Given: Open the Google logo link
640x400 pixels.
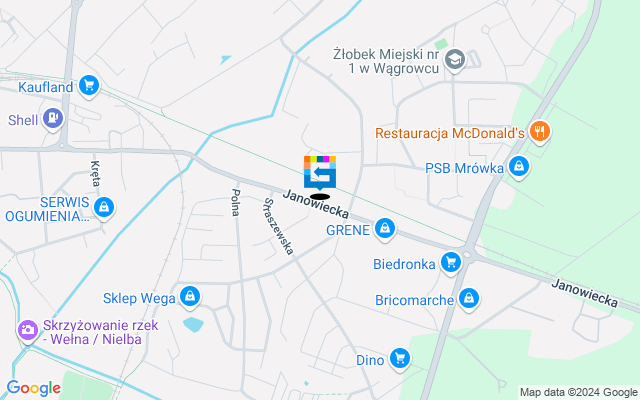Looking at the screenshot, I should (33, 388).
